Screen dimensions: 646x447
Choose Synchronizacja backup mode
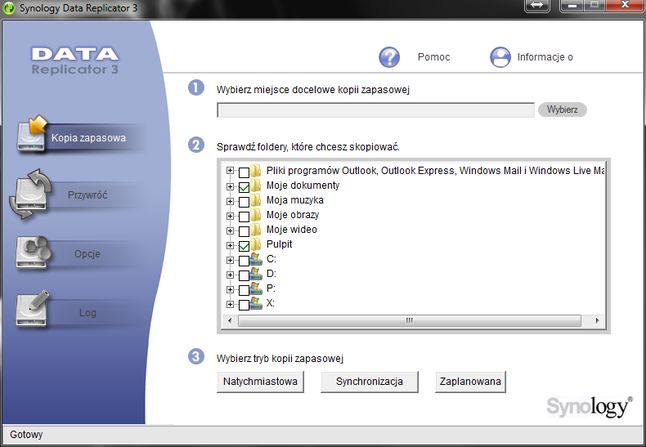pos(370,381)
